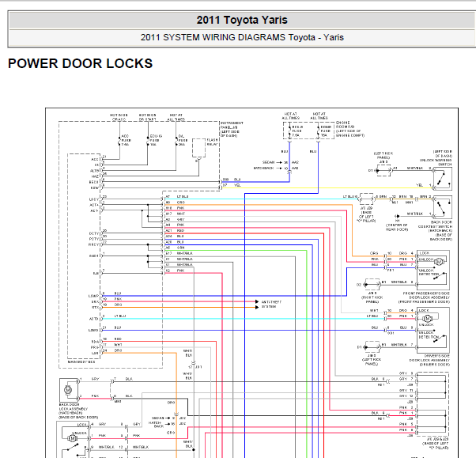Click the Back Door Courtesy Switch symbol
Screen dimensions: 476x458
(443, 207)
